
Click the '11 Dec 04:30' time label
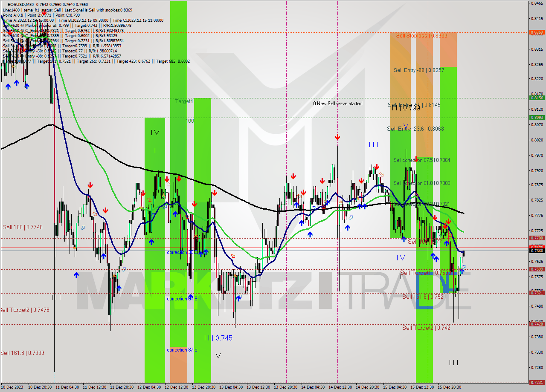click(x=67, y=387)
